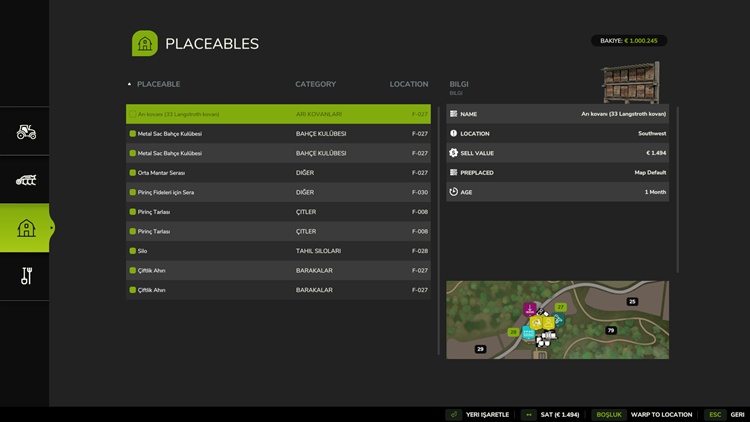Sort list by Location column header
Image resolution: width=750 pixels, height=422 pixels.
click(x=408, y=85)
